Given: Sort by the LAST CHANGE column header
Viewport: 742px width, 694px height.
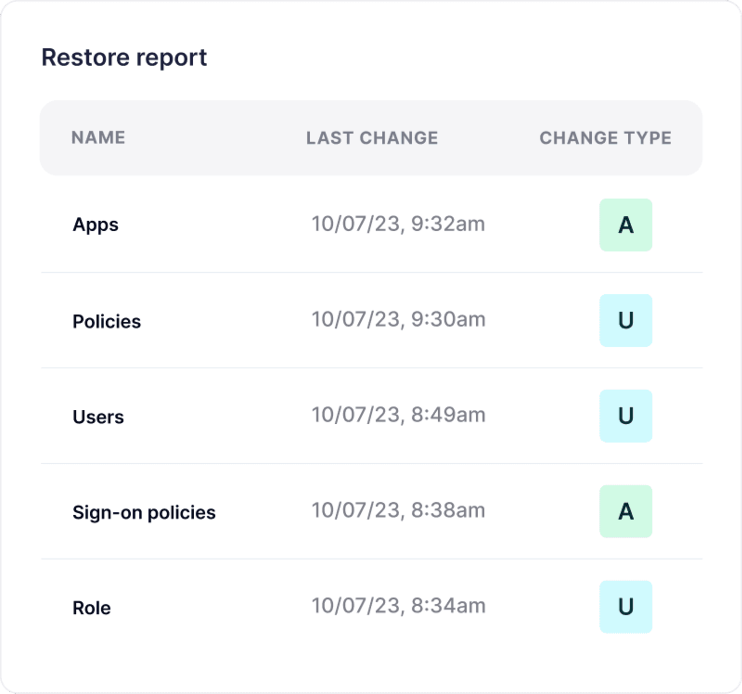Looking at the screenshot, I should 372,138.
